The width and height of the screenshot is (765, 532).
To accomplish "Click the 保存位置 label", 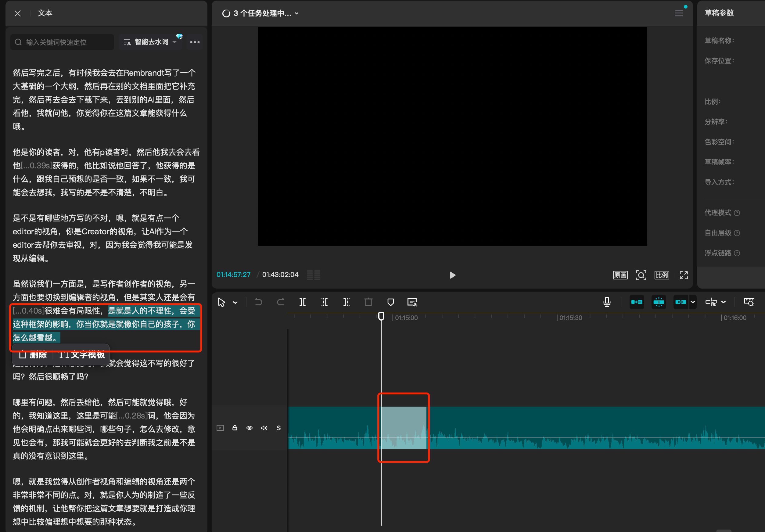I will coord(719,61).
